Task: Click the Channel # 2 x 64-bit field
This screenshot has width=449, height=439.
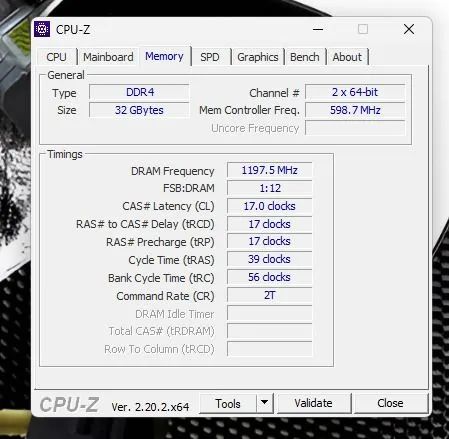Action: [355, 92]
